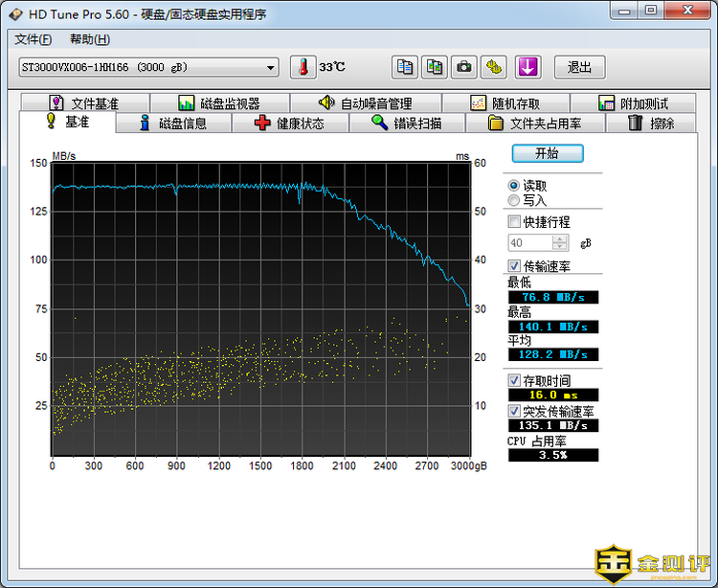The width and height of the screenshot is (718, 588).
Task: Enable the 快捷行程 checkbox
Action: pos(515,222)
